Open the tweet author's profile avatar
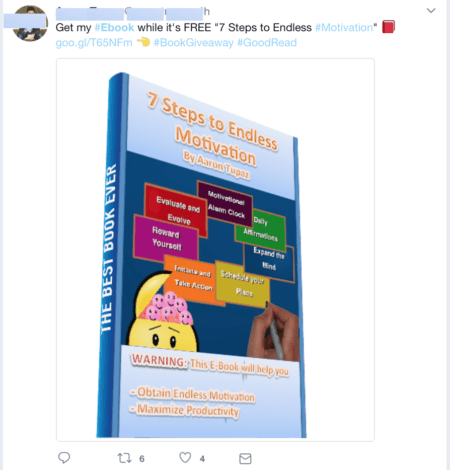 (x=30, y=23)
